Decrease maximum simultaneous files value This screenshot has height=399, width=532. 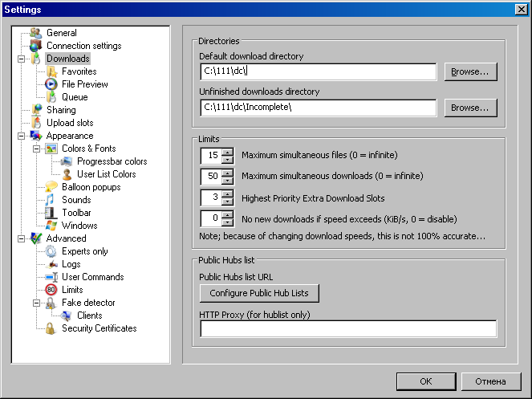click(228, 160)
